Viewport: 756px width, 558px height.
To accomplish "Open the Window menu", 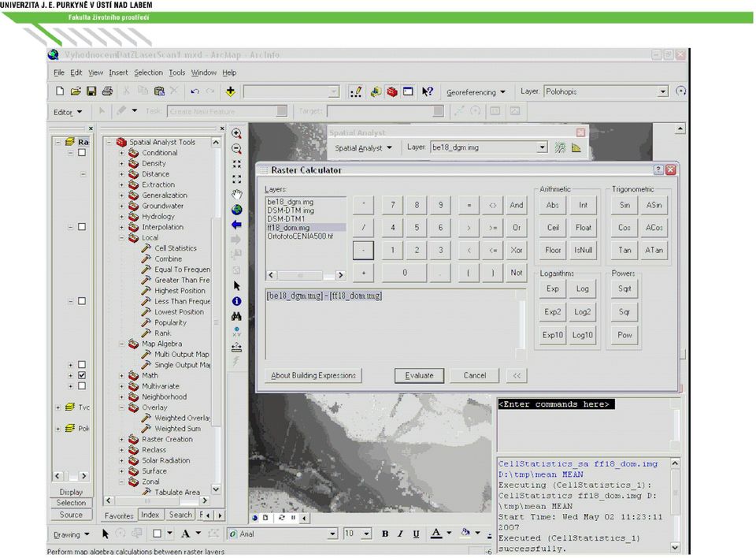I will [x=203, y=73].
